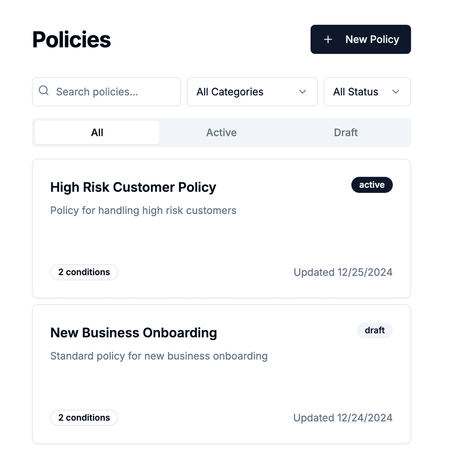
Task: Click Updated 12/25/2024 timestamp text
Action: 342,272
